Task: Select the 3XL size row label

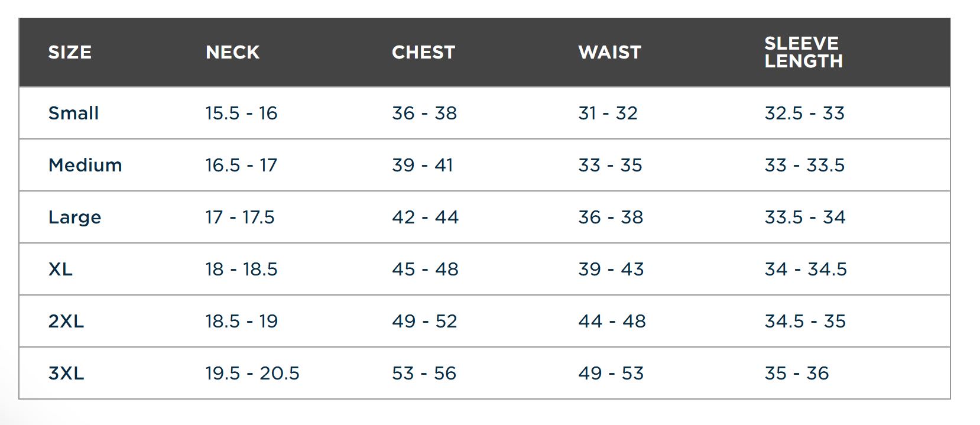Action: coord(66,373)
